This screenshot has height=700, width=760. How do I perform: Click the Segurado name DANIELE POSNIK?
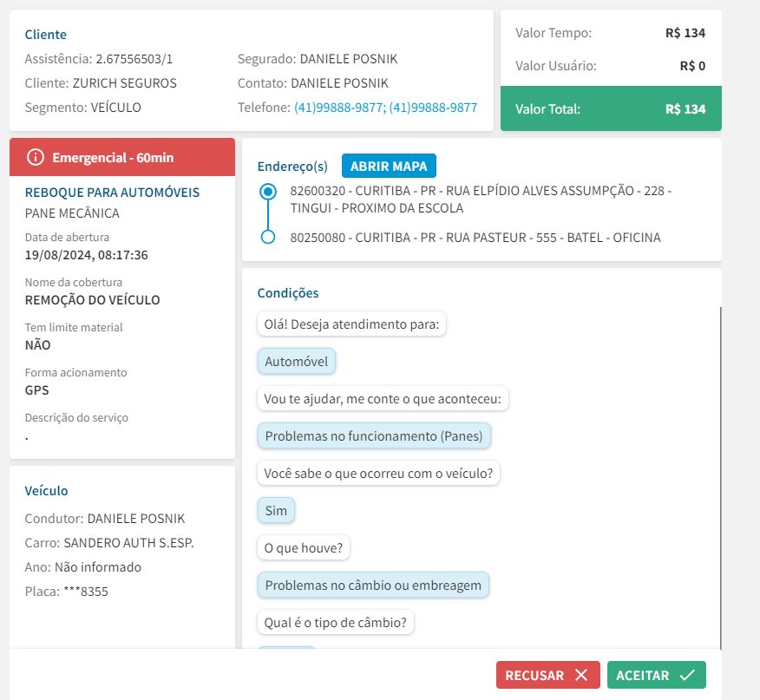[x=349, y=59]
